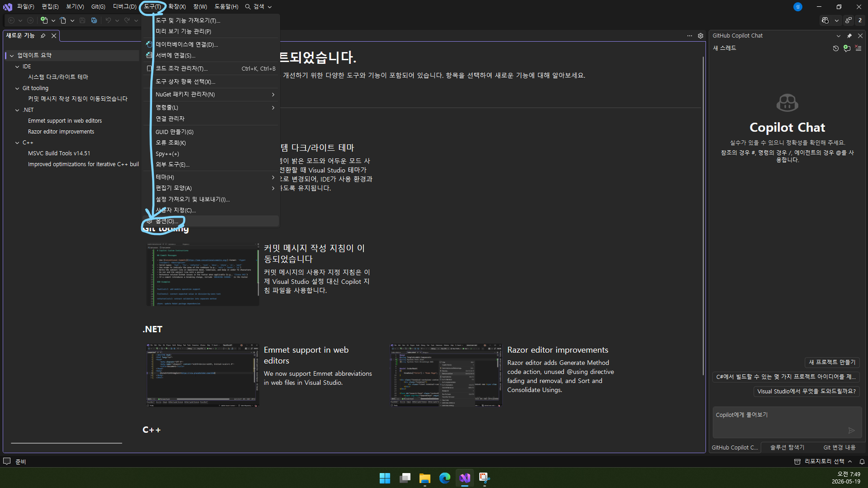868x488 pixels.
Task: Open the 보기(V) menu
Action: (x=75, y=7)
